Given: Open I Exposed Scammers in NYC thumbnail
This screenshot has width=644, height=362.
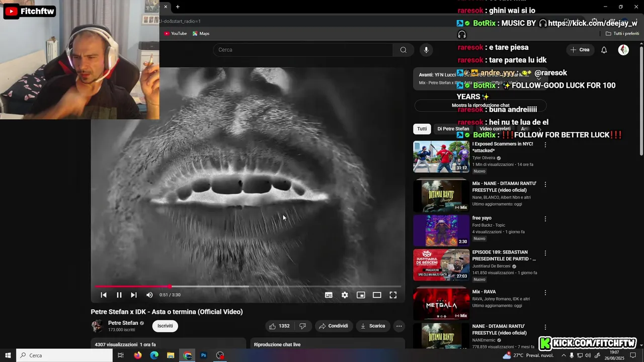Looking at the screenshot, I should pyautogui.click(x=441, y=157).
